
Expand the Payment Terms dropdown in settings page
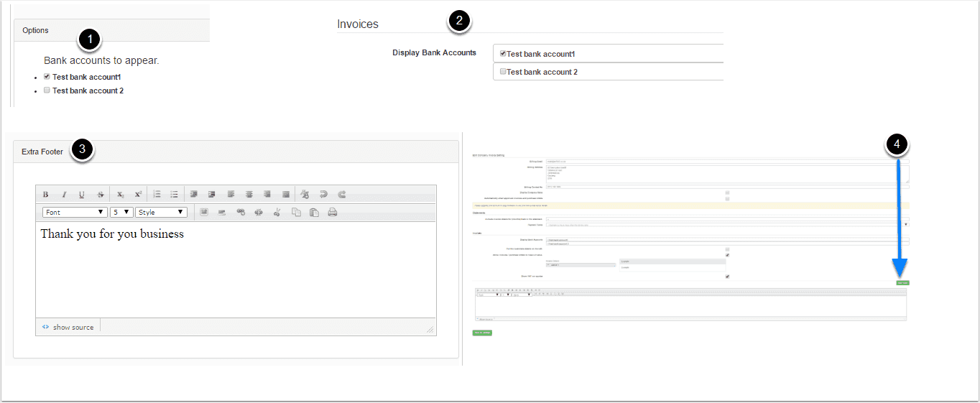[728, 225]
